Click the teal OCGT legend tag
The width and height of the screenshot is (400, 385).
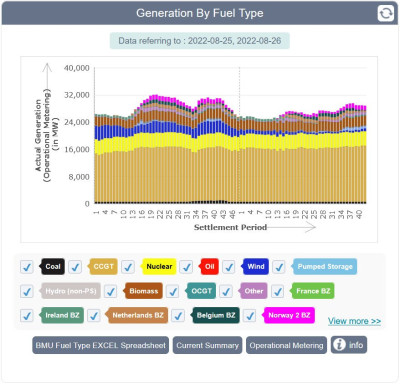click(201, 291)
